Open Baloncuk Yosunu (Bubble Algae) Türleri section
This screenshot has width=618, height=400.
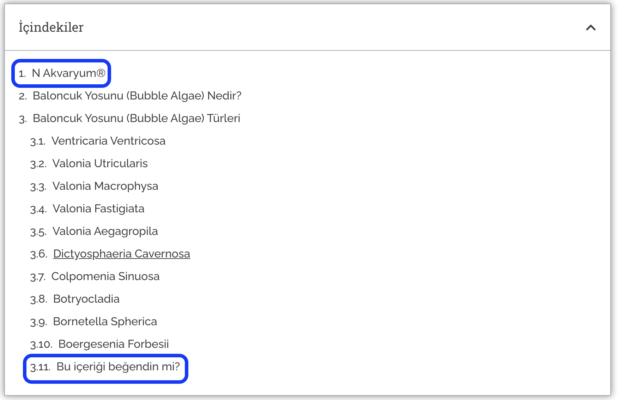(x=136, y=118)
